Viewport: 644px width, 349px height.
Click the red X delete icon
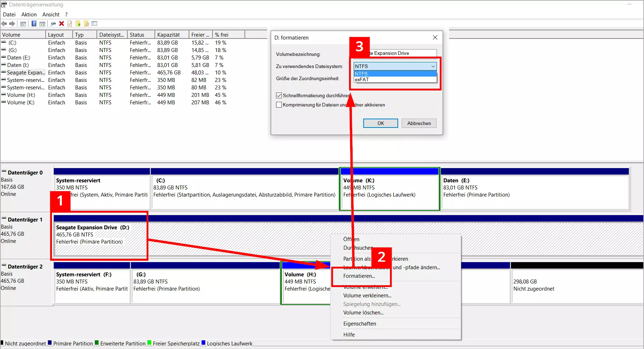pyautogui.click(x=62, y=24)
